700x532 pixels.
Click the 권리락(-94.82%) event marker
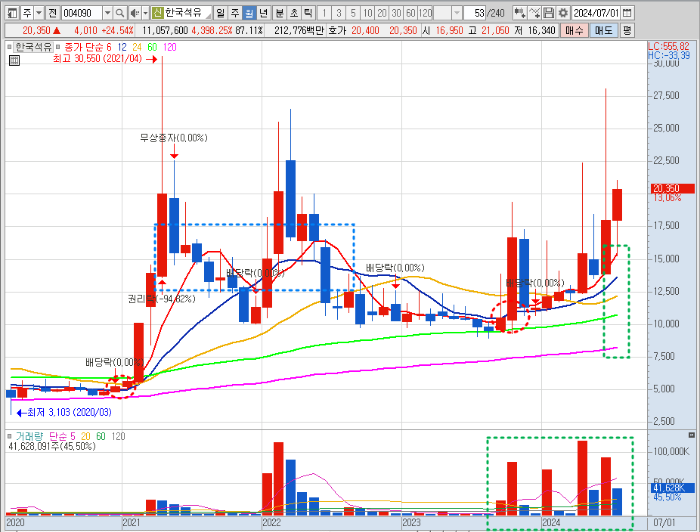(x=162, y=299)
